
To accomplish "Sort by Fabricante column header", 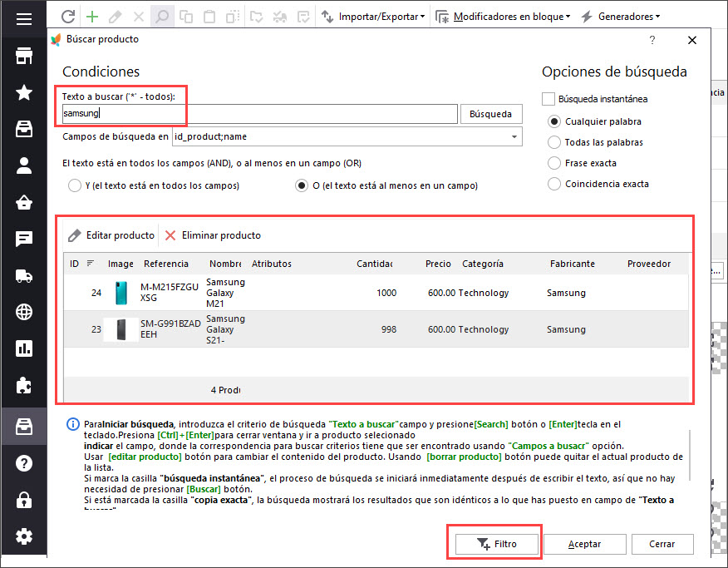I will pos(573,264).
